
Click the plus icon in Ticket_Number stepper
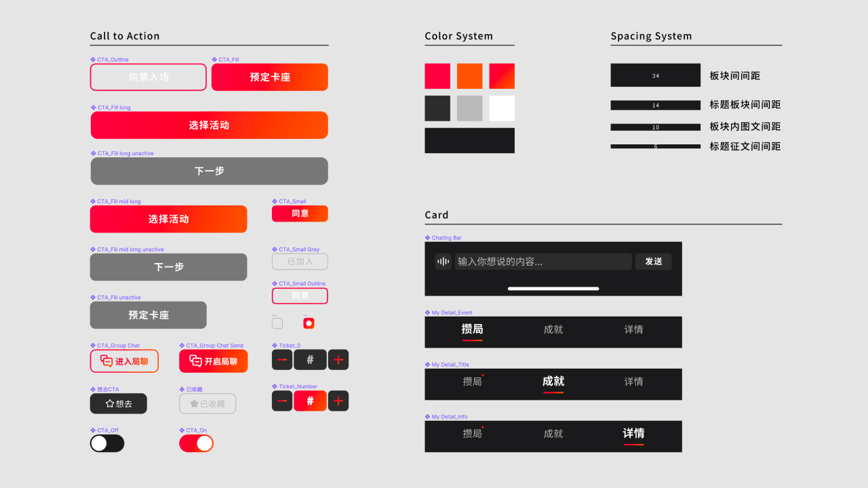[338, 401]
